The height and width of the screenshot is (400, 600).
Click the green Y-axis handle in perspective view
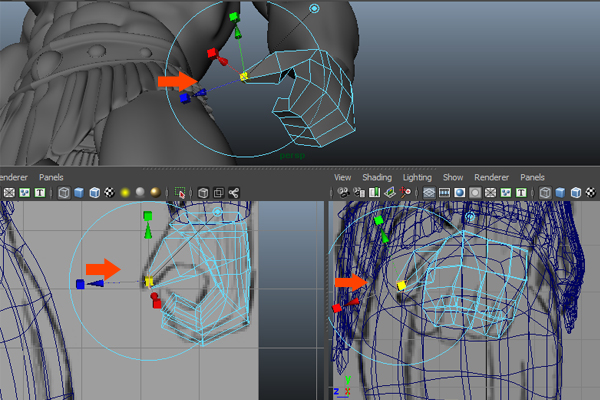[233, 18]
